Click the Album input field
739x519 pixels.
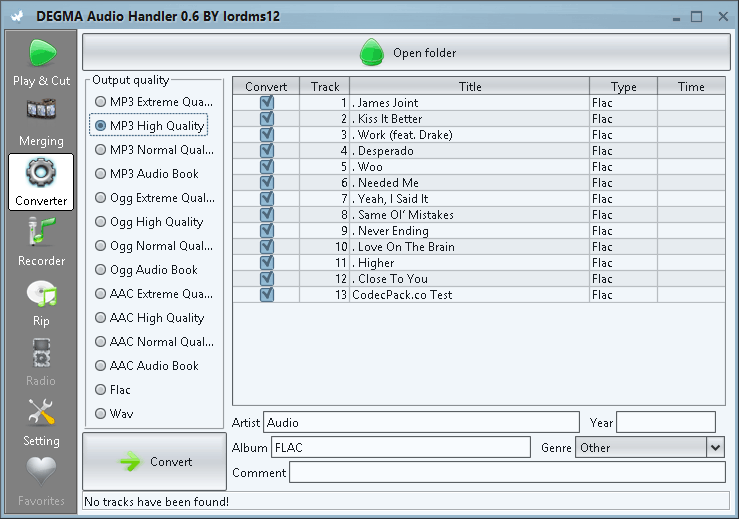tap(401, 447)
